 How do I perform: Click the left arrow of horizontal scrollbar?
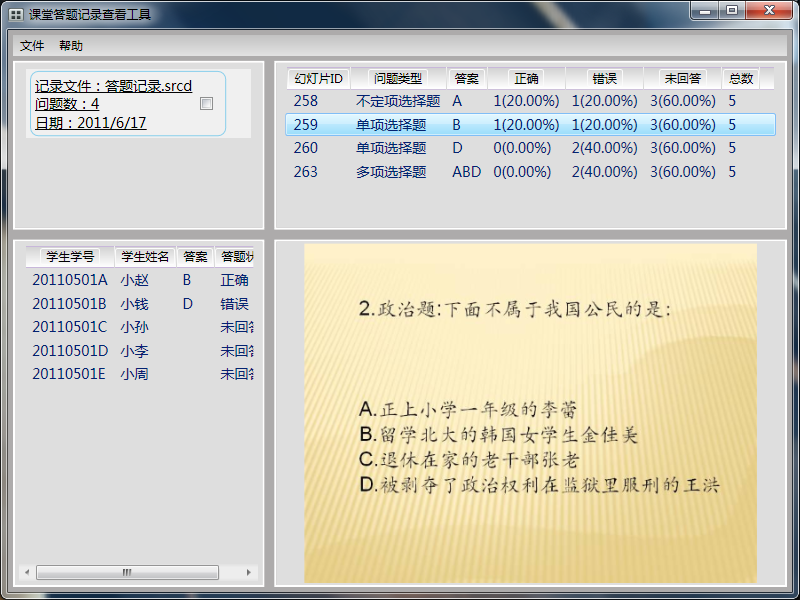(x=27, y=573)
